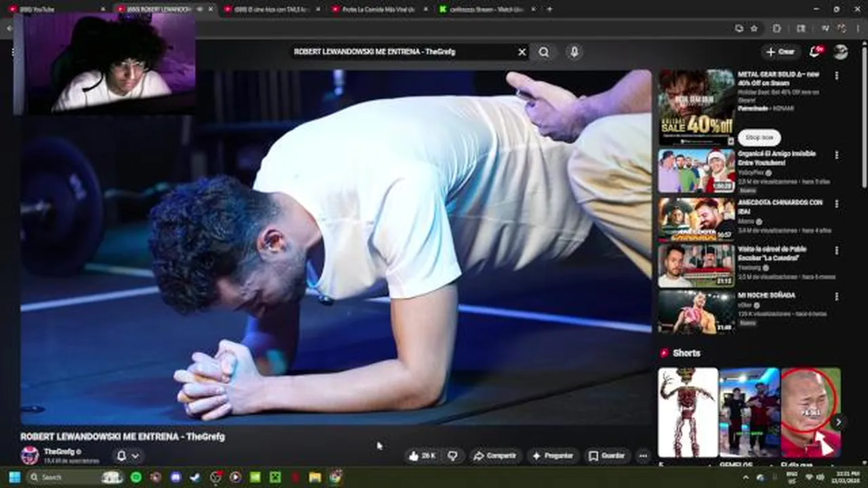Open ANECDOTA CHINARDOS video thumbnail

point(696,219)
